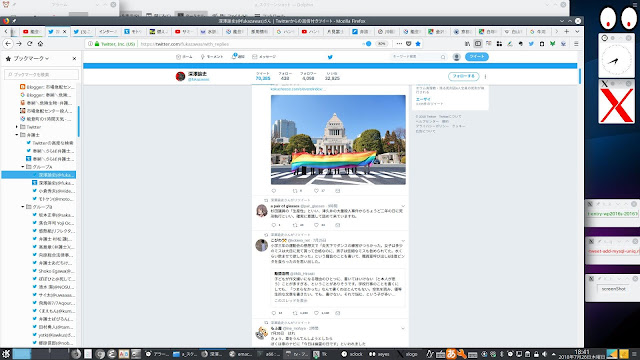The height and width of the screenshot is (360, 640).
Task: Reload the current Twitter page
Action: [x=29, y=44]
